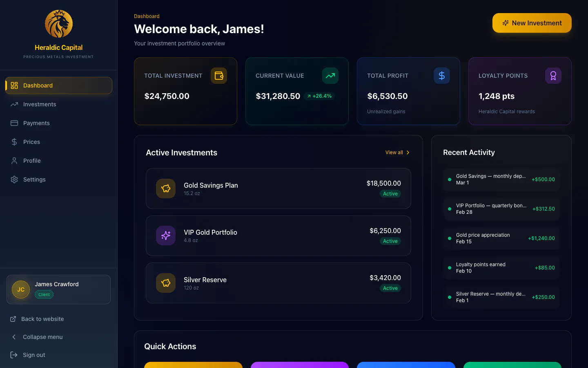
Task: Click the Heraldic Capital lion logo
Action: click(58, 24)
